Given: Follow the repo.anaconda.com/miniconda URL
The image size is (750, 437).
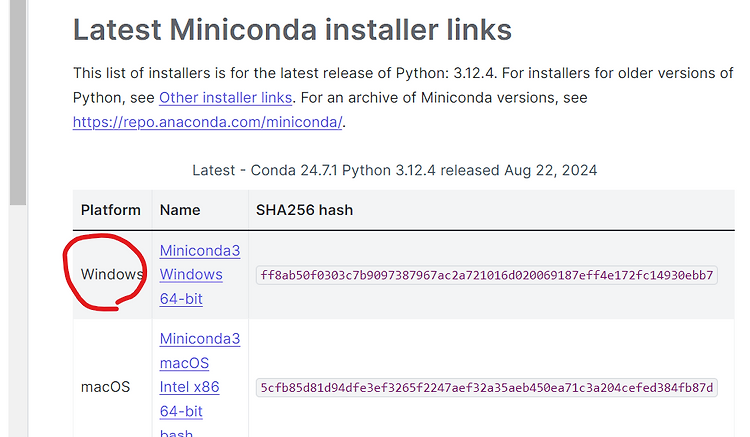Looking at the screenshot, I should pos(208,122).
